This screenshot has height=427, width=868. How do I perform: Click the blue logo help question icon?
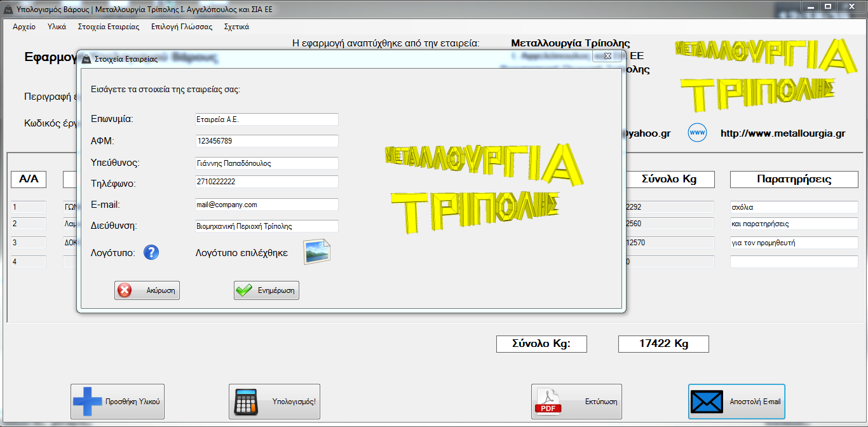point(151,252)
